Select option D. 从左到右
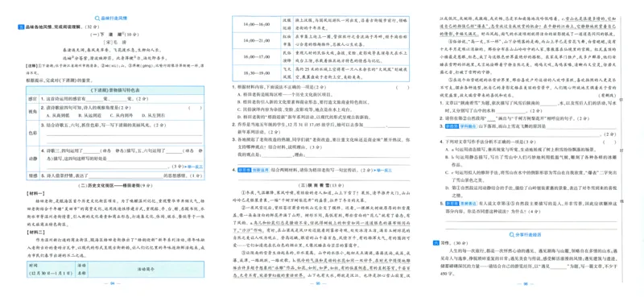This screenshot has width=644, height=297. 155,115
